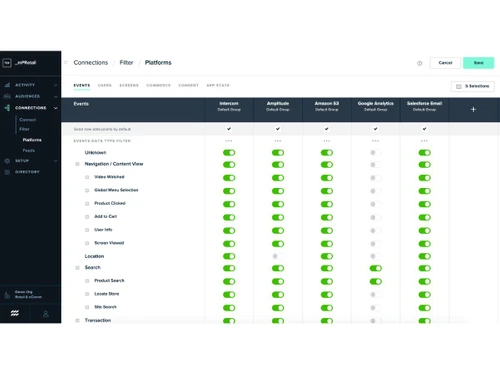Select the Events tab

tap(82, 85)
